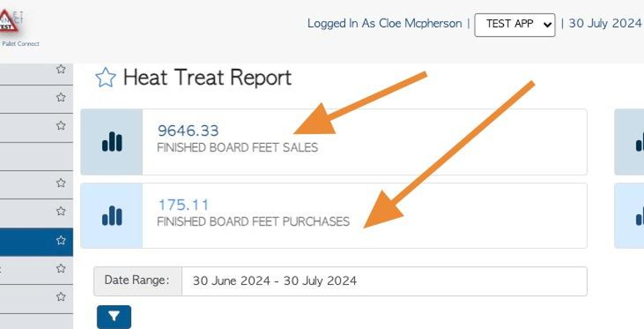Click the 30 July 2024 header date

604,24
